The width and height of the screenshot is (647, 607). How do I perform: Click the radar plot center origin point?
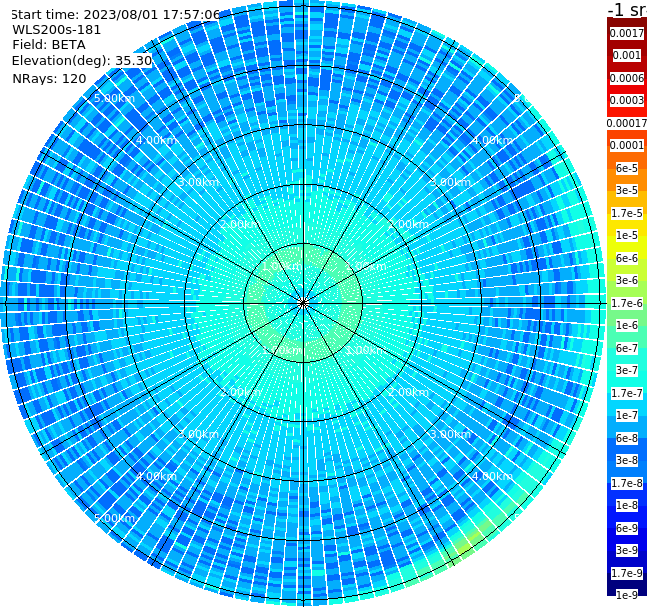[x=303, y=303]
